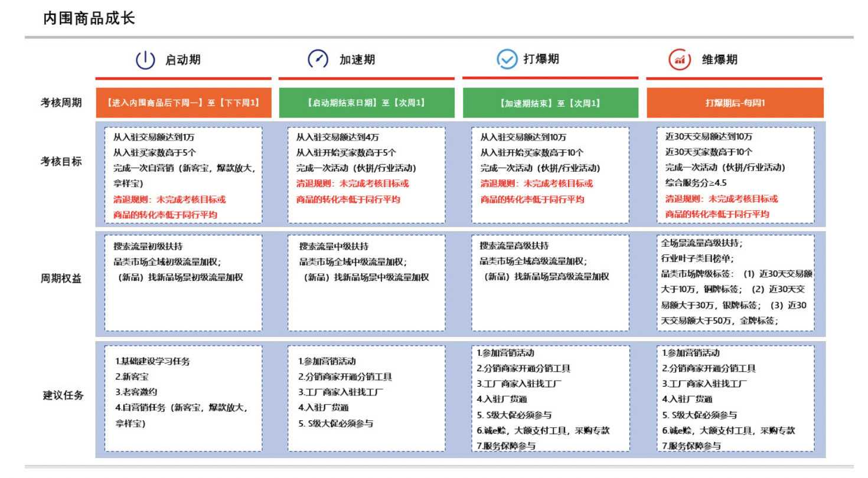The width and height of the screenshot is (868, 478).
Task: Click the green 【加速期结束】至【次周1】 banner
Action: click(550, 102)
